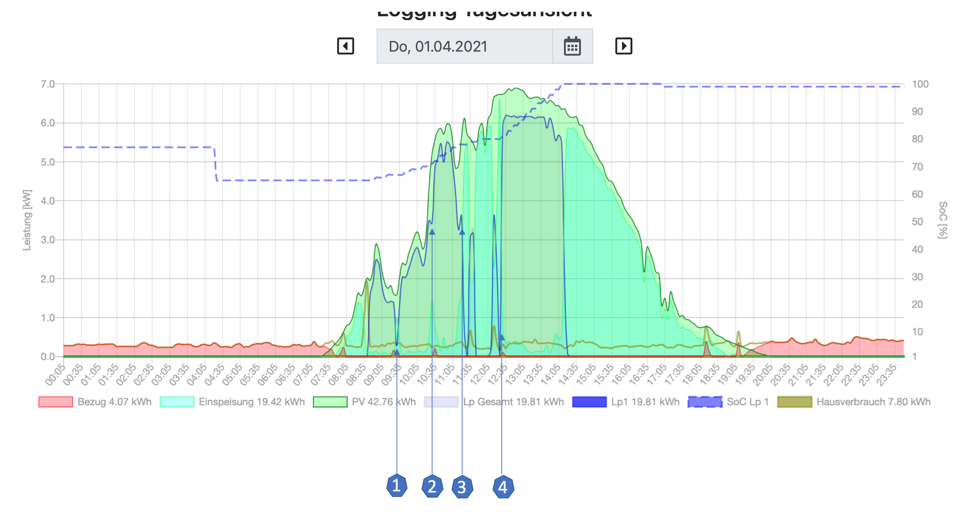Click annotation marker number 3

(462, 487)
